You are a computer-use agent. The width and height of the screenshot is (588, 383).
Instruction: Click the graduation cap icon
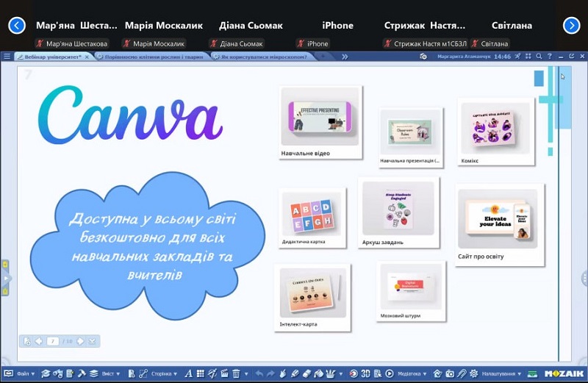click(45, 373)
